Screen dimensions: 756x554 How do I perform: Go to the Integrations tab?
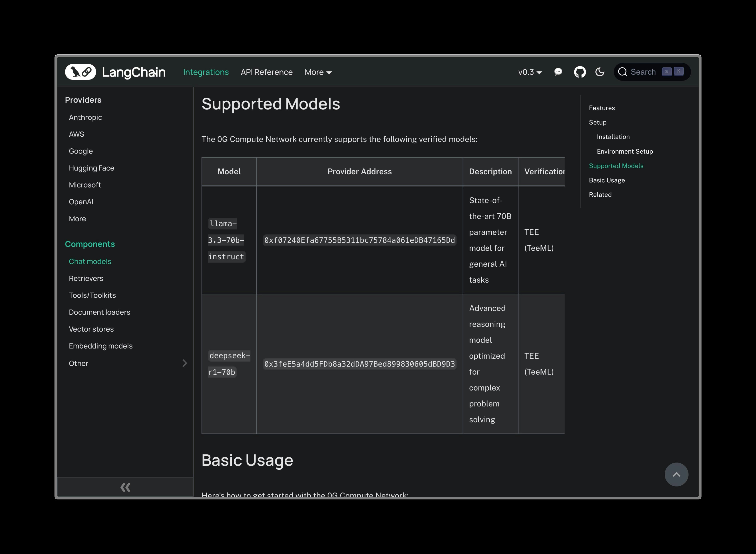pyautogui.click(x=206, y=72)
